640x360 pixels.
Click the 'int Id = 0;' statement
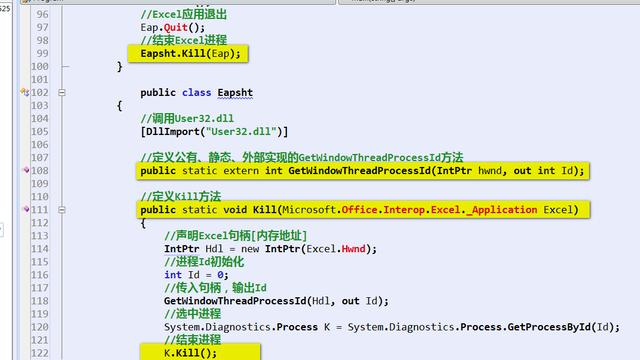click(196, 275)
